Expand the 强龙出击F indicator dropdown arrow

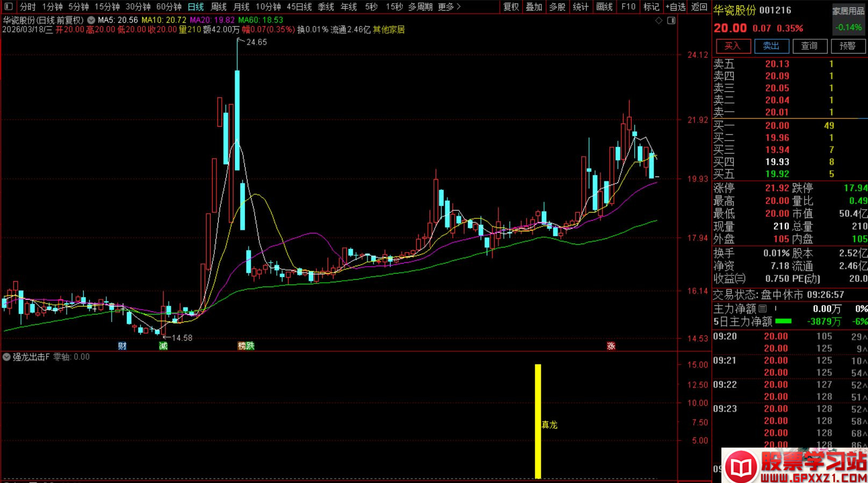pyautogui.click(x=6, y=357)
